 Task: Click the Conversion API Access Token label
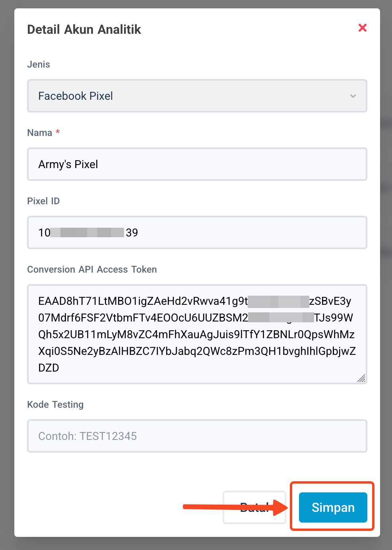tap(92, 269)
